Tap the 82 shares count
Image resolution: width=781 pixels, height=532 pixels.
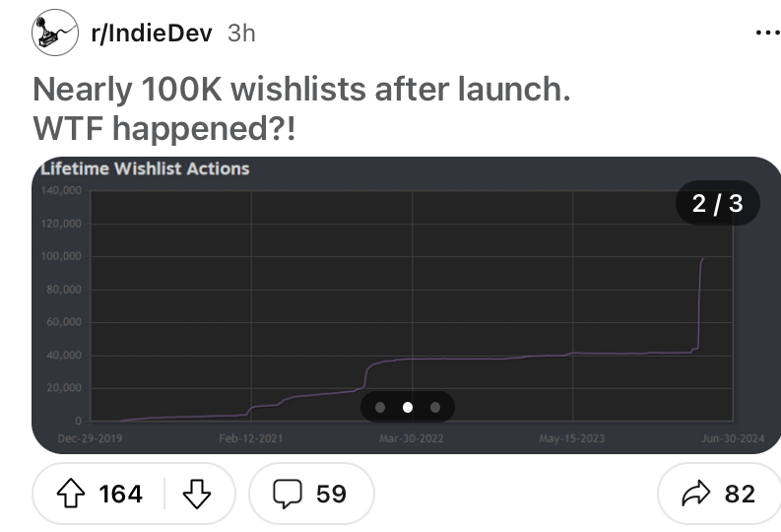pos(740,494)
